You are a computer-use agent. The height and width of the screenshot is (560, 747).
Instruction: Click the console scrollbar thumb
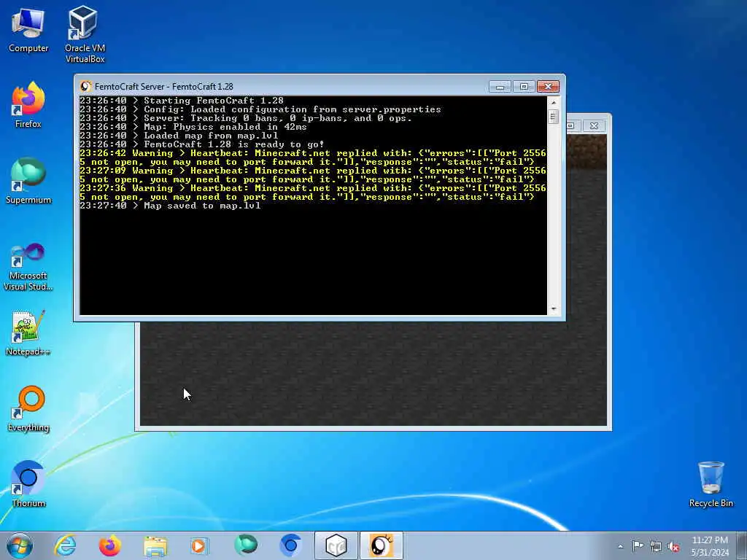click(553, 116)
